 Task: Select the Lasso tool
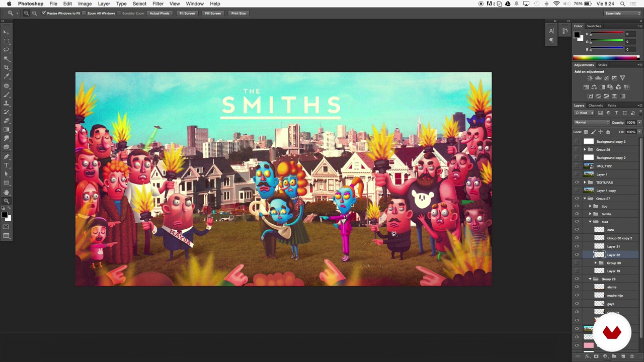tap(7, 50)
